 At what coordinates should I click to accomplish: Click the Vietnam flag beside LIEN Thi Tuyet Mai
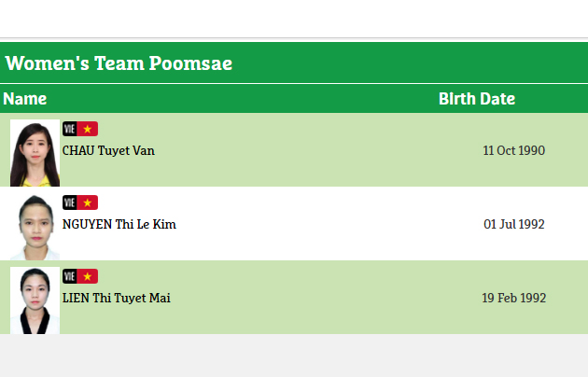88,276
